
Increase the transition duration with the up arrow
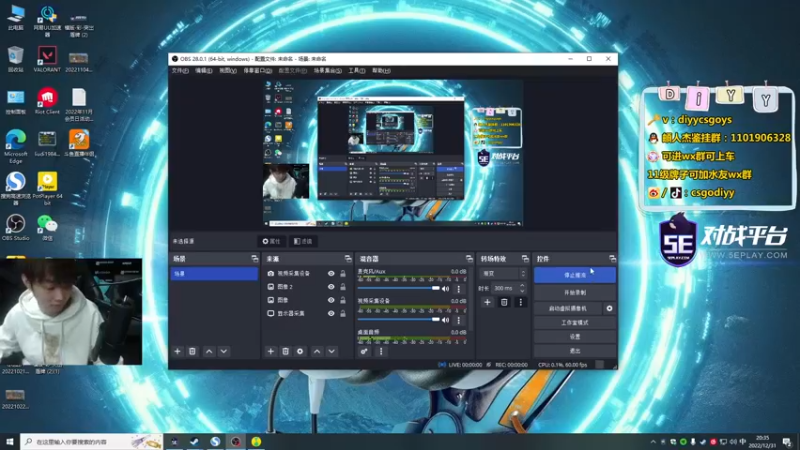522,286
